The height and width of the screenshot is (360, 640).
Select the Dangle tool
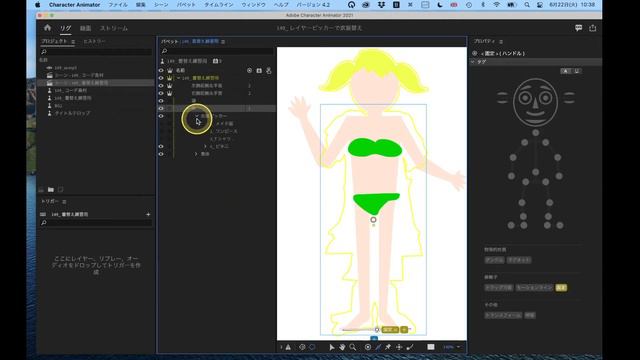410,347
